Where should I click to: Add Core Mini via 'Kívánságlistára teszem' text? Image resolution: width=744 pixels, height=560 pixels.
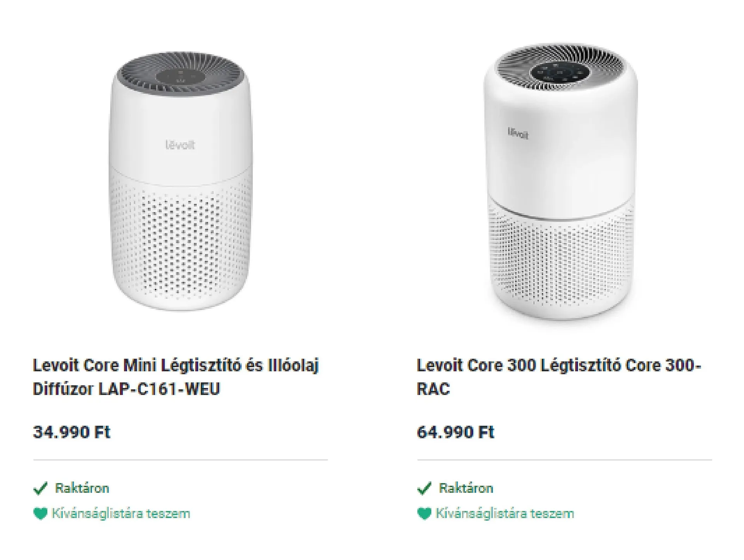point(121,513)
